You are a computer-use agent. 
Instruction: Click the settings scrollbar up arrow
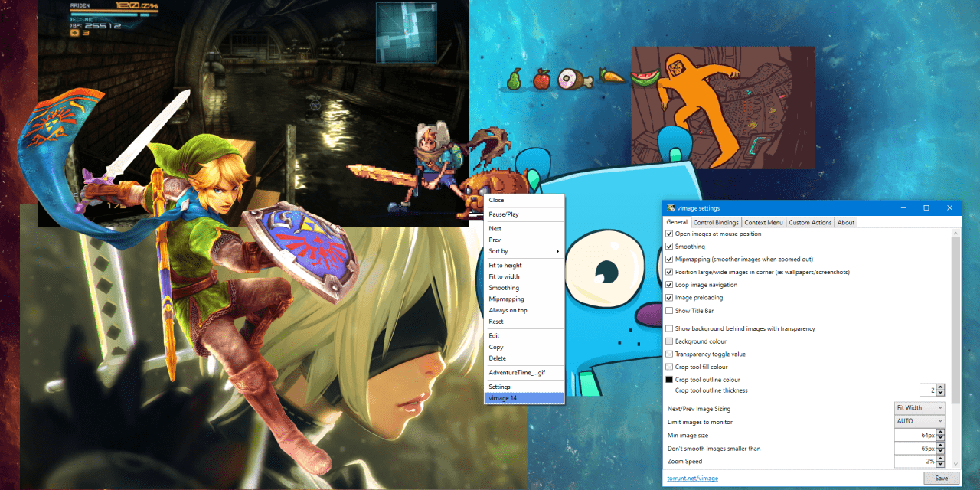955,233
